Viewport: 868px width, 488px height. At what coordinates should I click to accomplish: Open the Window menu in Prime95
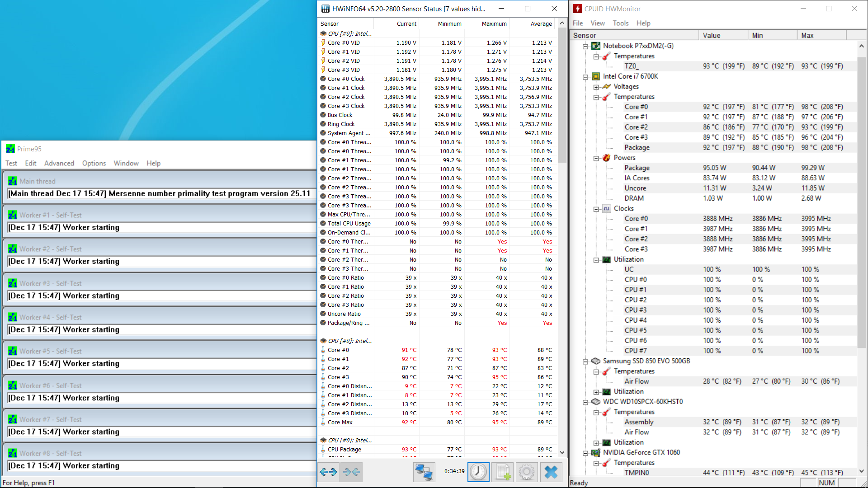tap(126, 163)
